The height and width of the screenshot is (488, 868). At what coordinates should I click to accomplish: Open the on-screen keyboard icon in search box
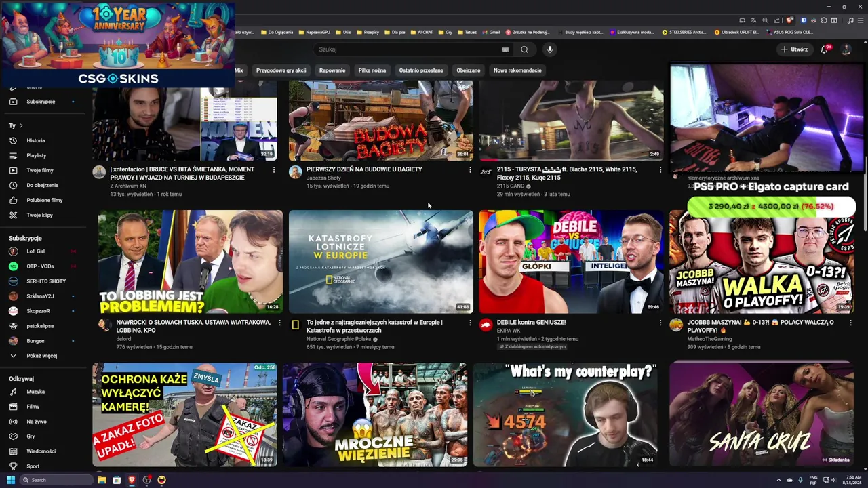click(505, 49)
